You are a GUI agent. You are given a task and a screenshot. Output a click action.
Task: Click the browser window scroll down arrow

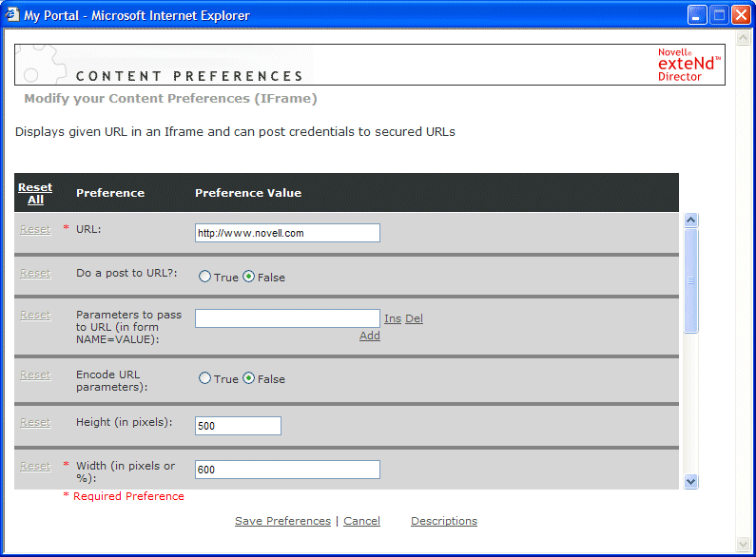point(743,545)
